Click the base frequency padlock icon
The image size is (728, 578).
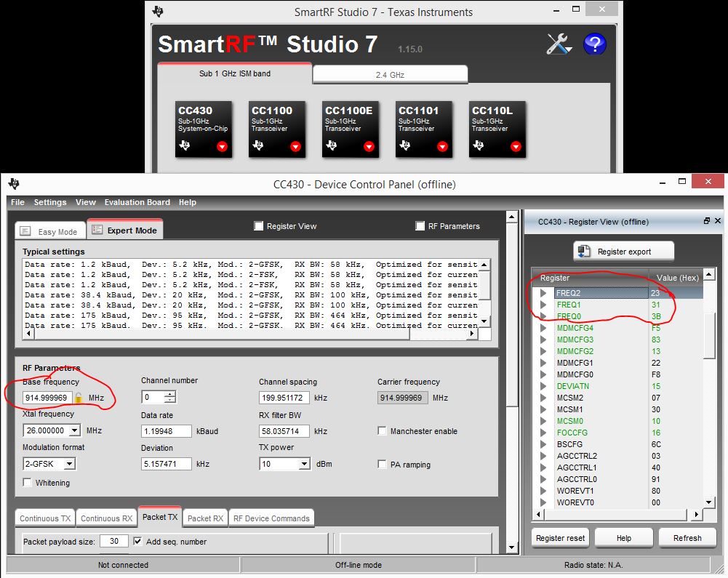coord(79,398)
